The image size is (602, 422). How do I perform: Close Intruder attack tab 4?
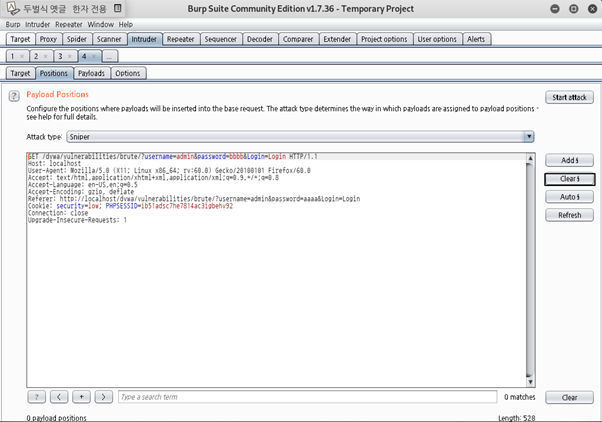[94, 56]
